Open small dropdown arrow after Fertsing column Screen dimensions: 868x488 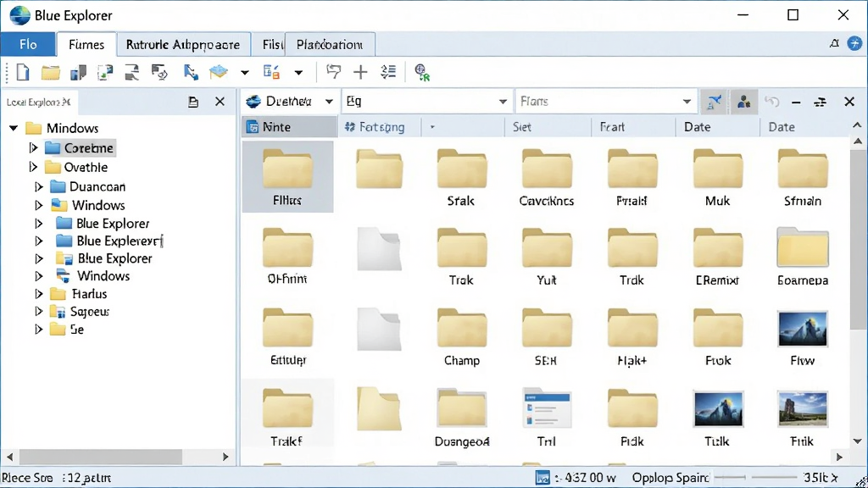pos(432,127)
